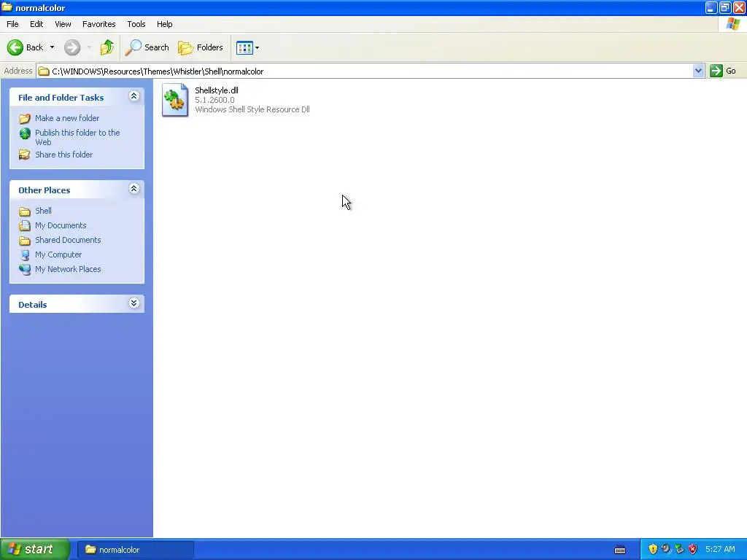747x560 pixels.
Task: Click the 5.1.2600.0 version text
Action: 214,100
